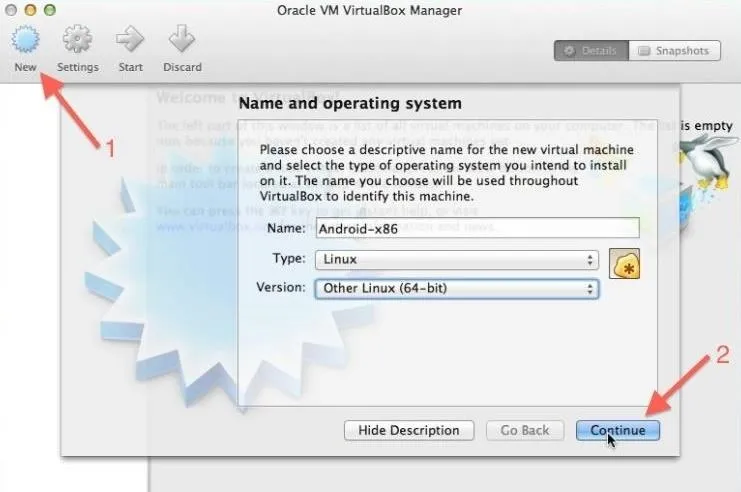
Task: Click the Start arrow icon
Action: point(130,40)
